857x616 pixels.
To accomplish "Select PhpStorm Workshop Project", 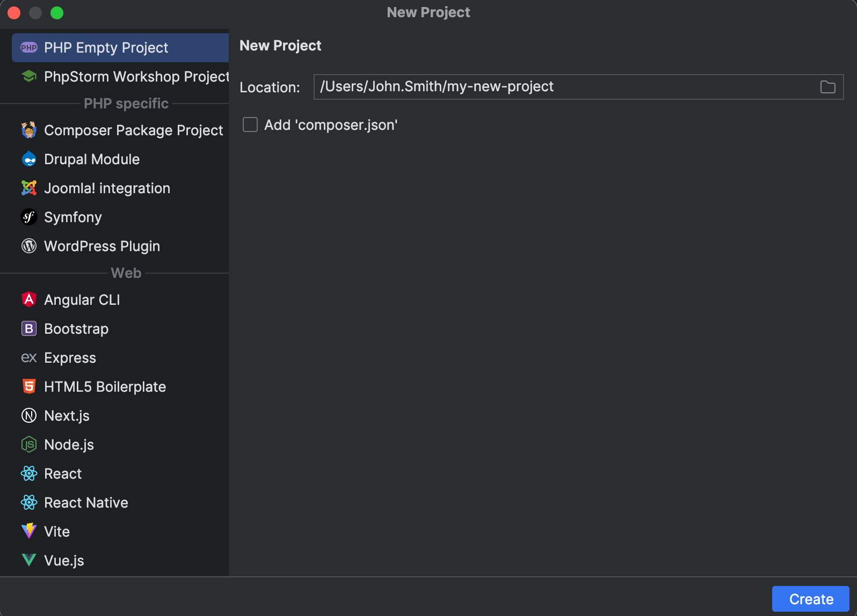I will point(134,76).
